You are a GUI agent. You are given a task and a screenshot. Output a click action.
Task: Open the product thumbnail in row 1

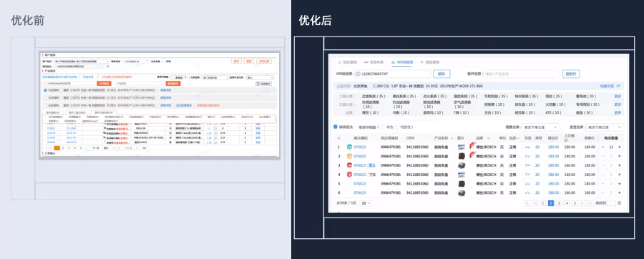coord(462,147)
